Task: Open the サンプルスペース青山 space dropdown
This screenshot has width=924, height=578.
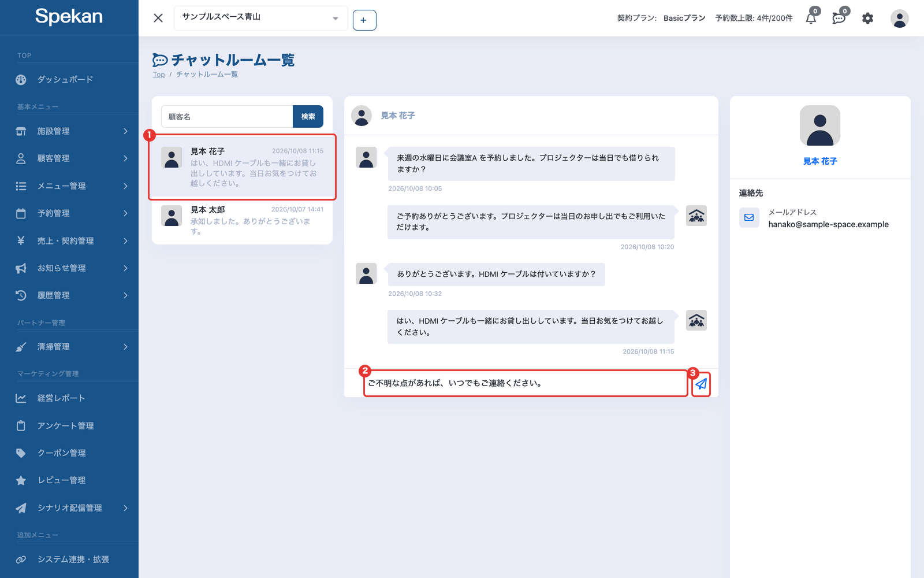Action: pyautogui.click(x=261, y=18)
